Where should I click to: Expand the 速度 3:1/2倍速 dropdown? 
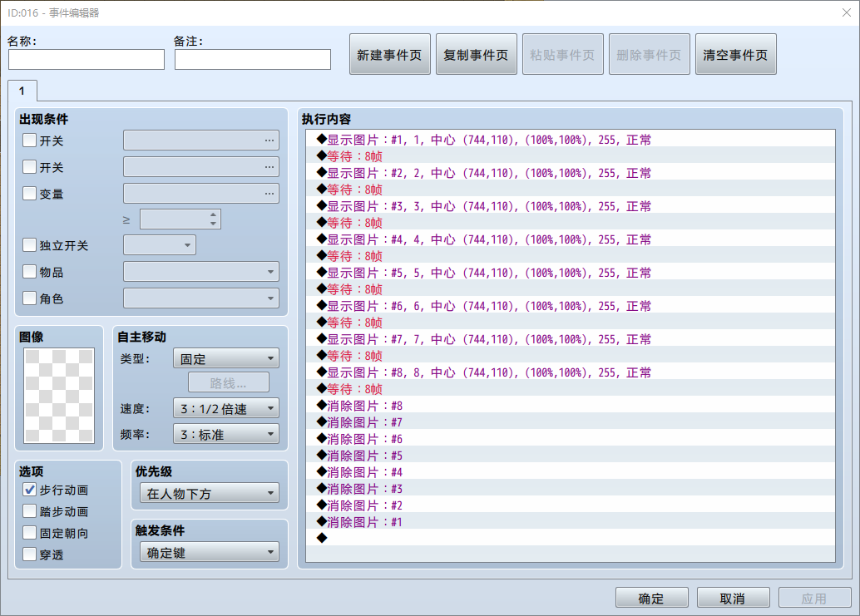226,408
